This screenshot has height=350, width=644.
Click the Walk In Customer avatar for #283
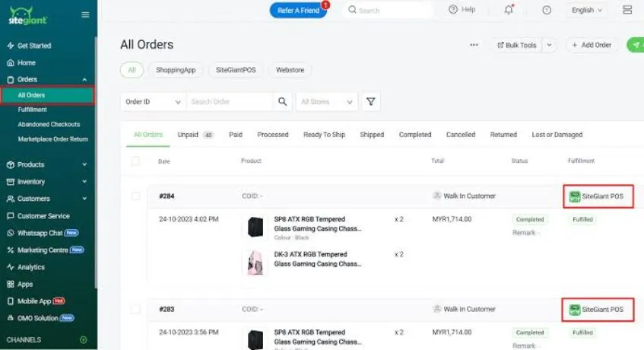(x=437, y=309)
